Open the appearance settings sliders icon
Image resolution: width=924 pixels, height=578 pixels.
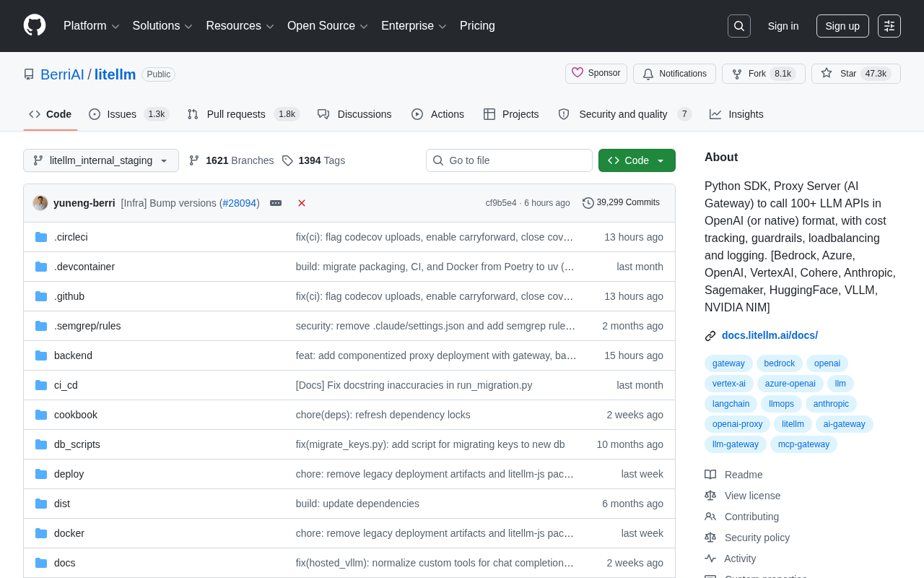tap(889, 26)
